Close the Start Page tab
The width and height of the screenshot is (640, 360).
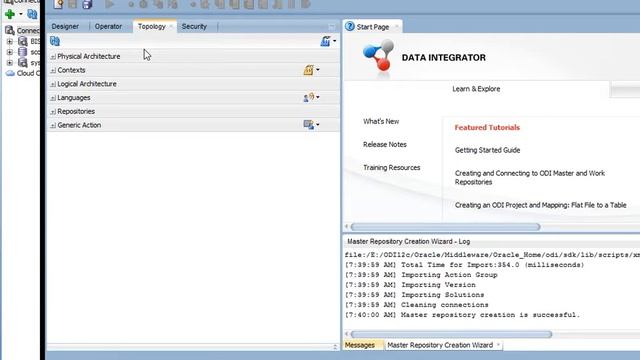click(x=396, y=27)
